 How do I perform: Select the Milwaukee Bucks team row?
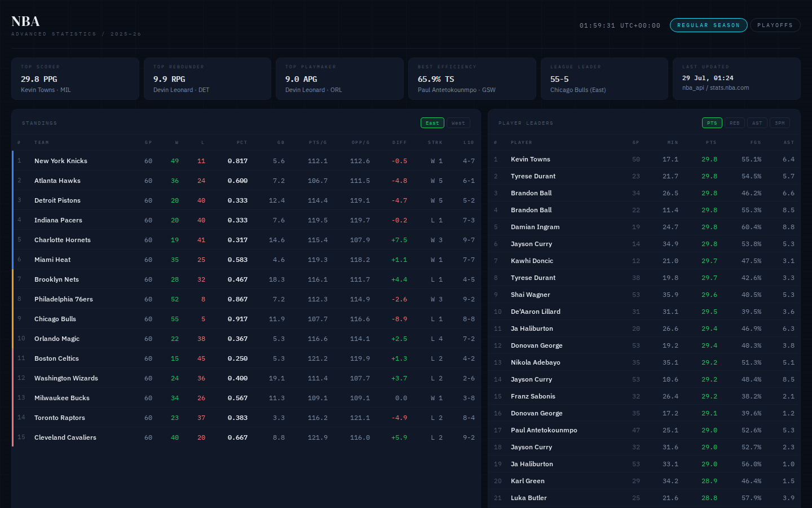pyautogui.click(x=246, y=398)
